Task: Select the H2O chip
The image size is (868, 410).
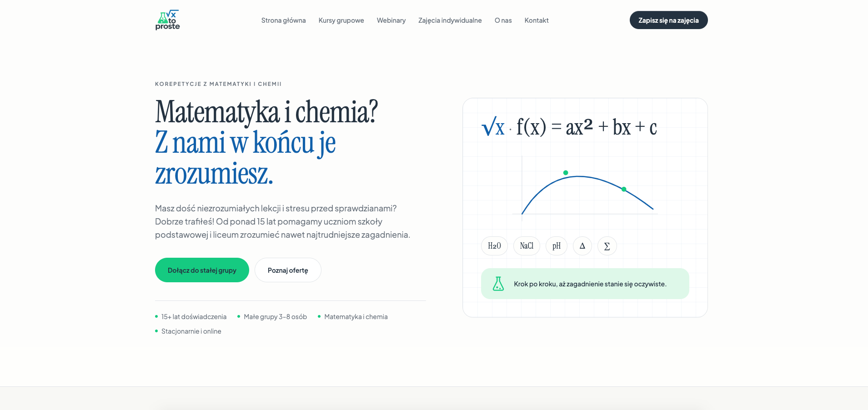Action: click(x=494, y=246)
